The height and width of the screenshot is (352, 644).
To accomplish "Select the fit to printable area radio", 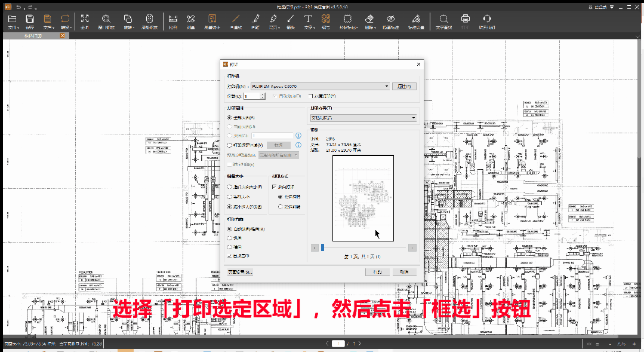I will click(230, 187).
